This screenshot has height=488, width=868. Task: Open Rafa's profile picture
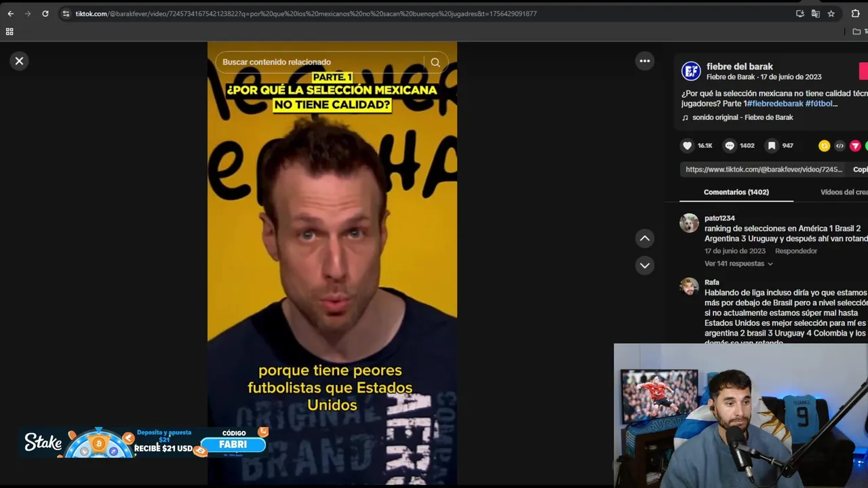click(x=689, y=287)
